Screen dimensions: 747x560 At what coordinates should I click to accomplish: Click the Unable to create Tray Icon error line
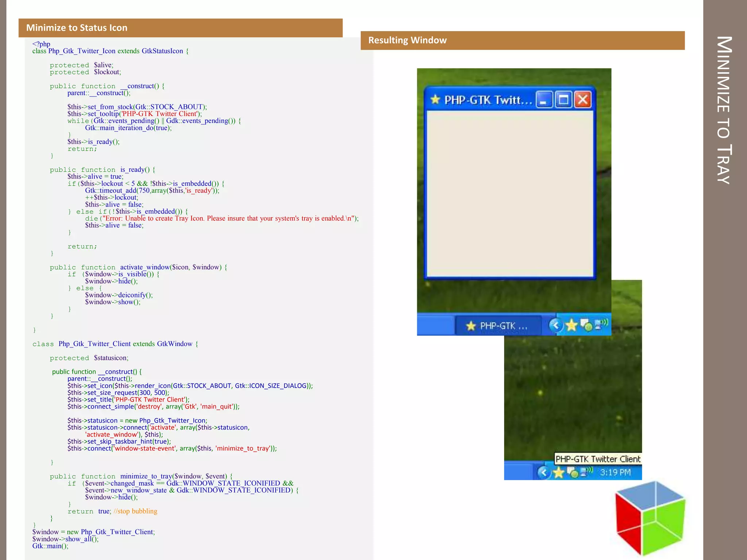click(x=222, y=218)
